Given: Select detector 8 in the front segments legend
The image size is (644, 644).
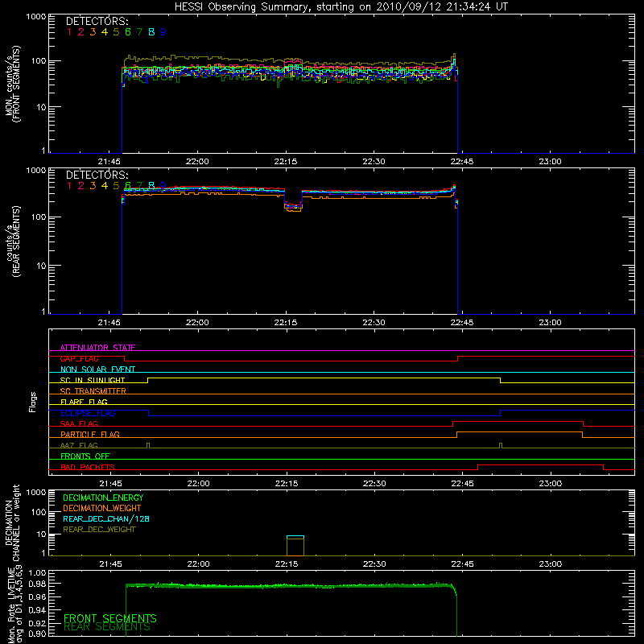Looking at the screenshot, I should click(x=151, y=32).
